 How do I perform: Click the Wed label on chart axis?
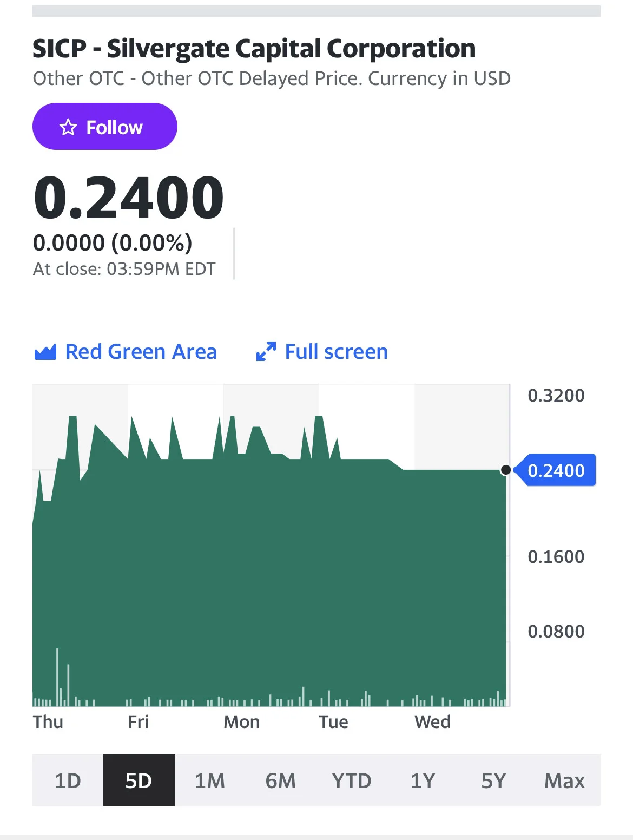pyautogui.click(x=433, y=722)
